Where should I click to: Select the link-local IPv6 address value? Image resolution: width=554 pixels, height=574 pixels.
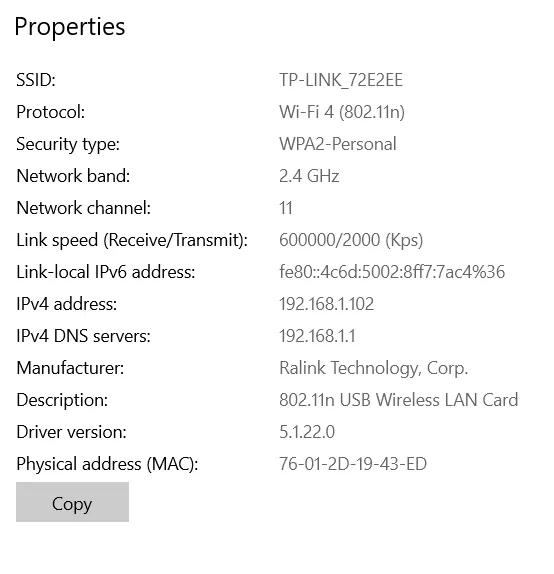pos(392,272)
